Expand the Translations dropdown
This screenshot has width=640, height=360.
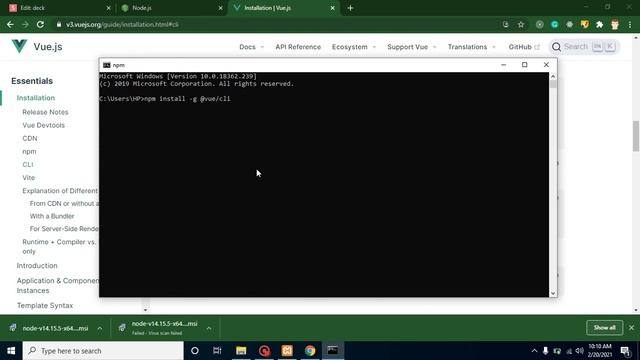[471, 47]
